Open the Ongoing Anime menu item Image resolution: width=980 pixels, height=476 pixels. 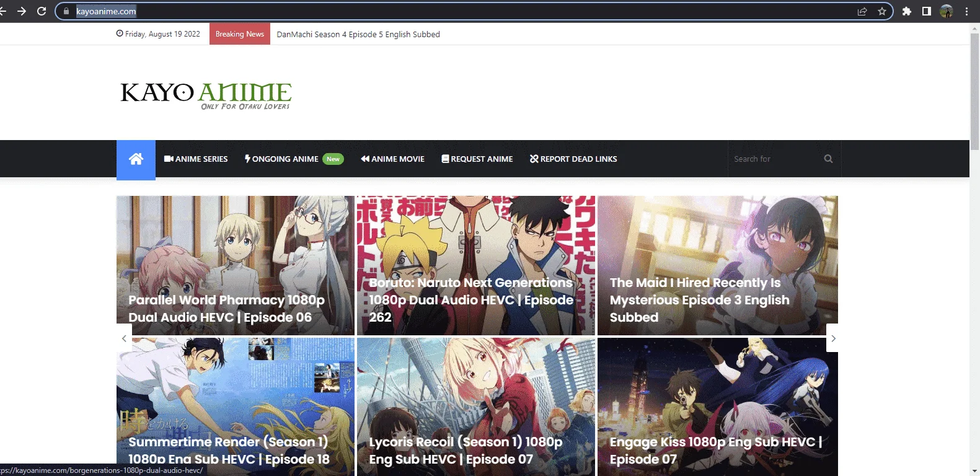294,159
